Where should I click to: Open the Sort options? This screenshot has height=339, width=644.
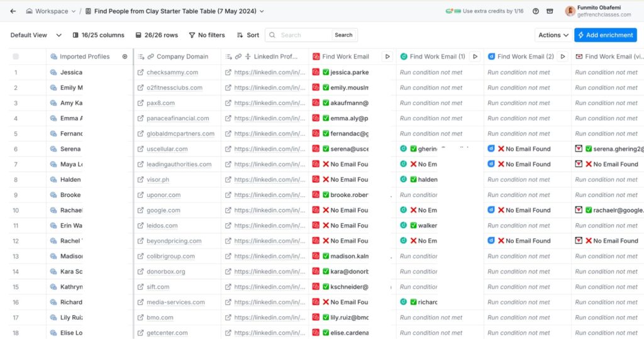(248, 35)
